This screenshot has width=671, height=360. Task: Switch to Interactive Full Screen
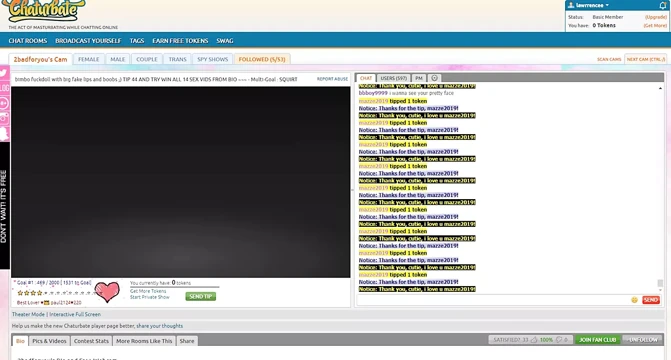click(x=75, y=314)
